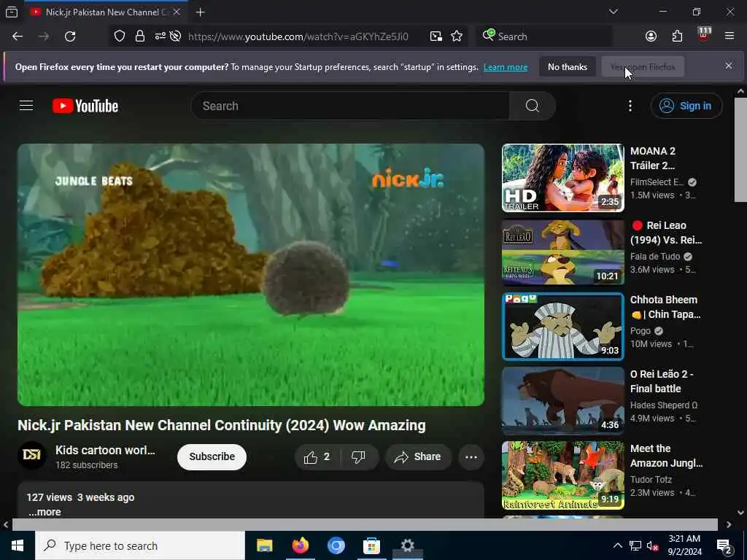
Task: Click the YouTube search magnifier button
Action: tap(532, 106)
